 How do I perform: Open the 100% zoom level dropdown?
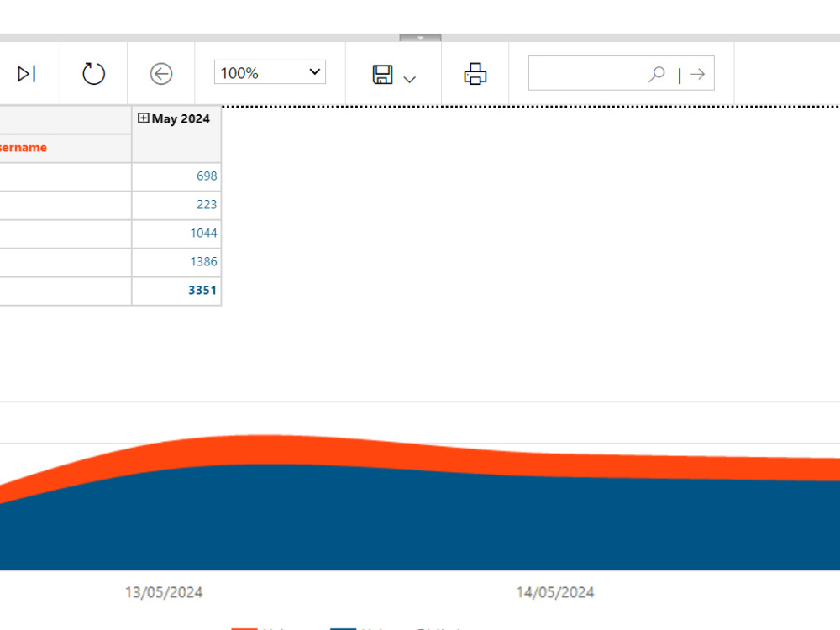click(270, 72)
